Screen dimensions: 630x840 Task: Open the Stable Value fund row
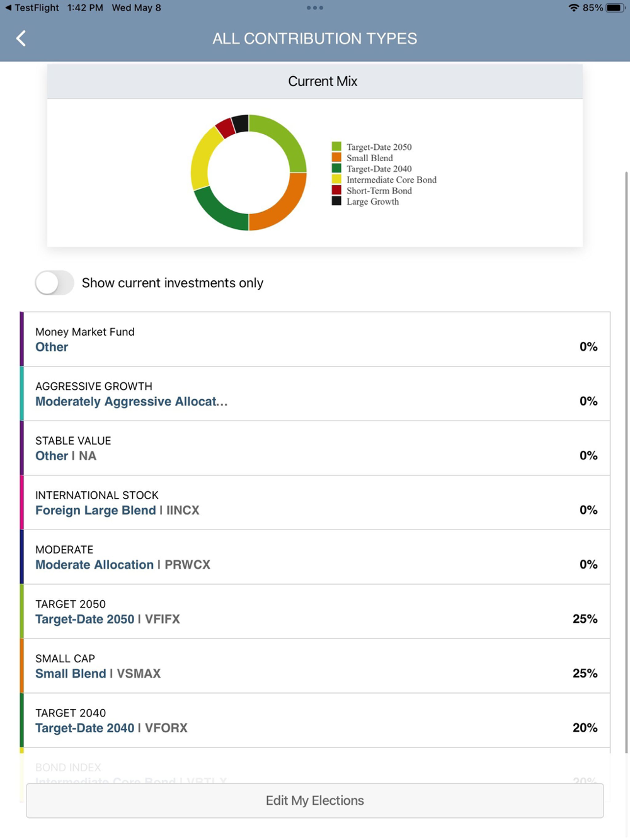[x=315, y=448]
